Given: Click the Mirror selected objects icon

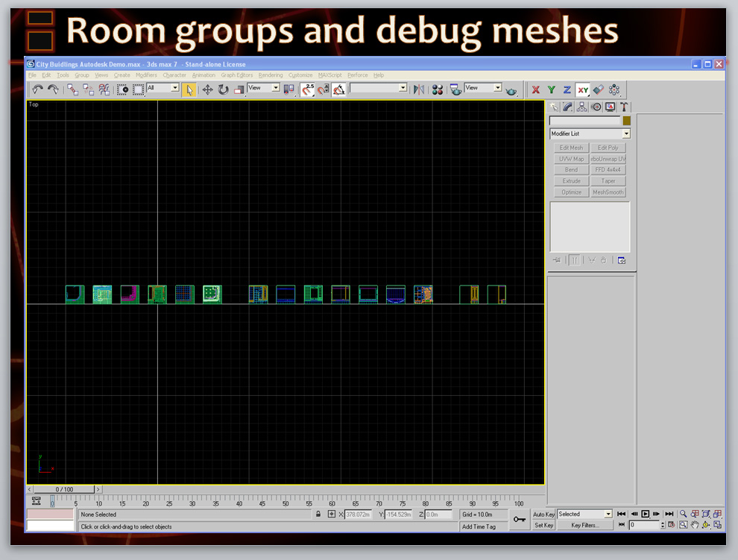Looking at the screenshot, I should [419, 89].
